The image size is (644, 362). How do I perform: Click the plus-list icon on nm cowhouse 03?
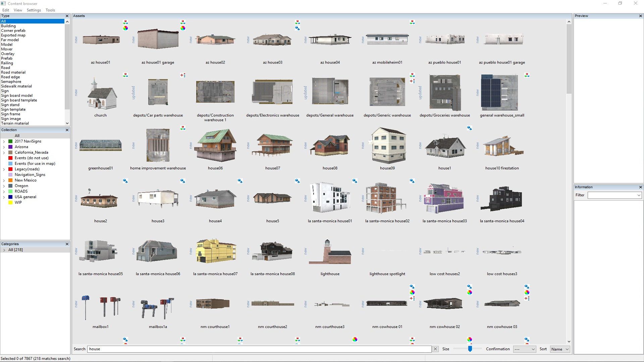coord(527,298)
